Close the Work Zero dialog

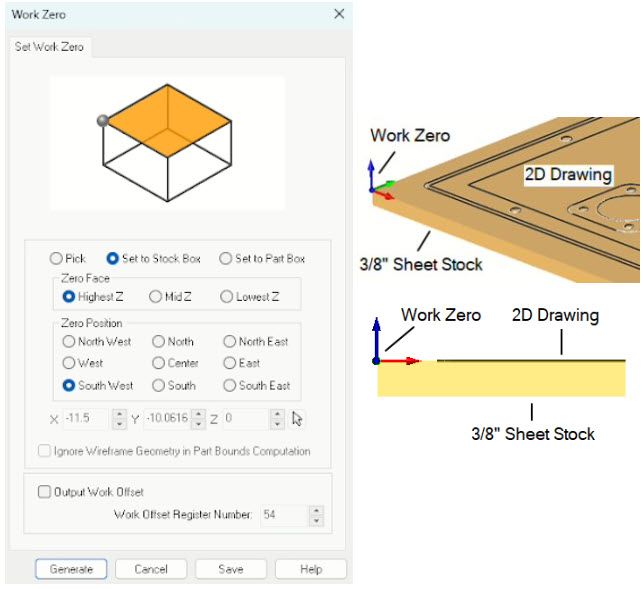(x=338, y=14)
